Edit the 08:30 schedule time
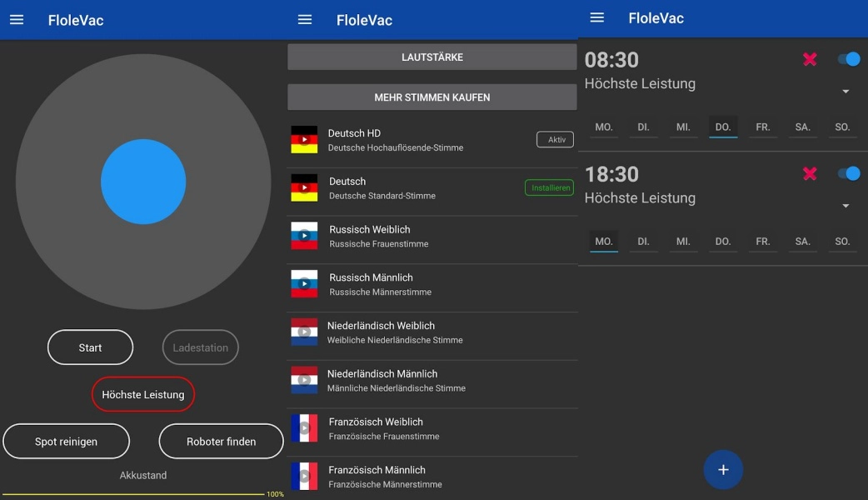This screenshot has height=500, width=868. (x=611, y=60)
